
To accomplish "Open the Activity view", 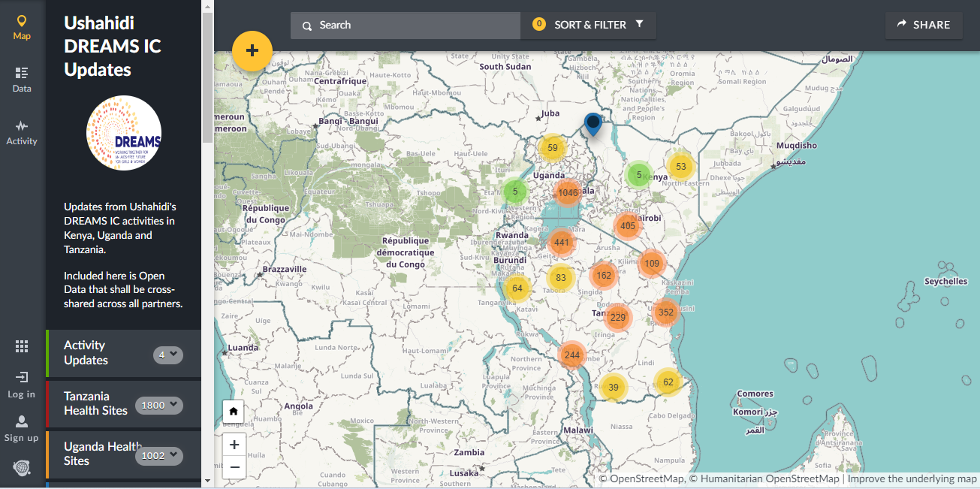I will pos(22,132).
